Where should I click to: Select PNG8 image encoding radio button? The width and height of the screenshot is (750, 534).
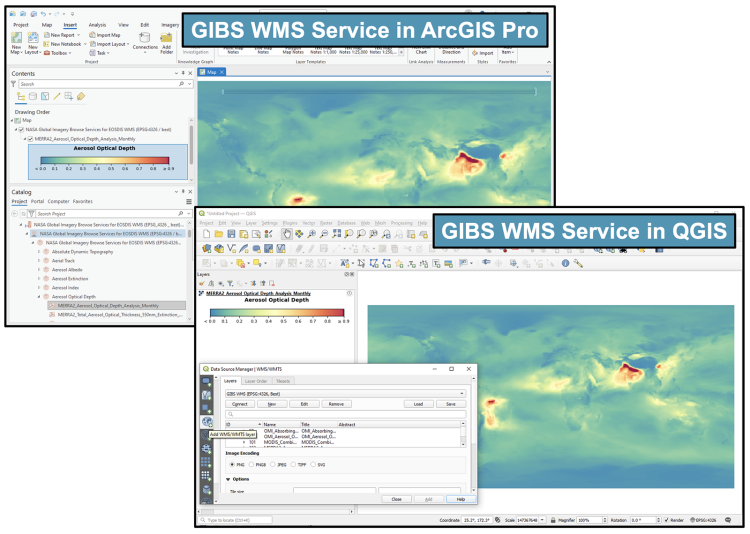[252, 465]
